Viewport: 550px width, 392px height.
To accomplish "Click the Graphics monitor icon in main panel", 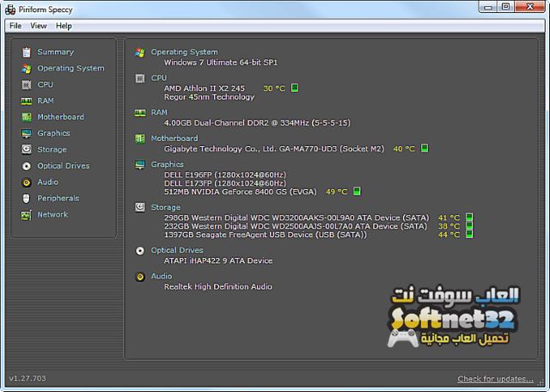I will pyautogui.click(x=140, y=164).
